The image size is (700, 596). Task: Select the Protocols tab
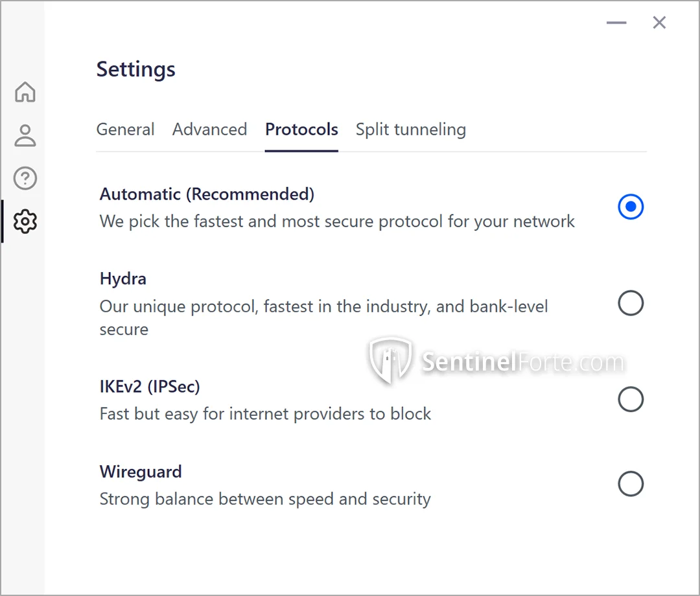coord(301,130)
